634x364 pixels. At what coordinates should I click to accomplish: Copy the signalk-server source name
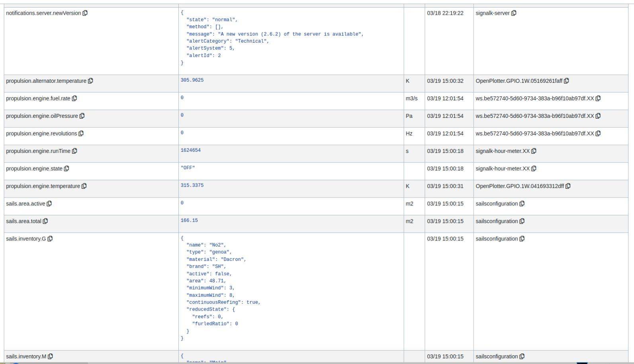[x=514, y=13]
